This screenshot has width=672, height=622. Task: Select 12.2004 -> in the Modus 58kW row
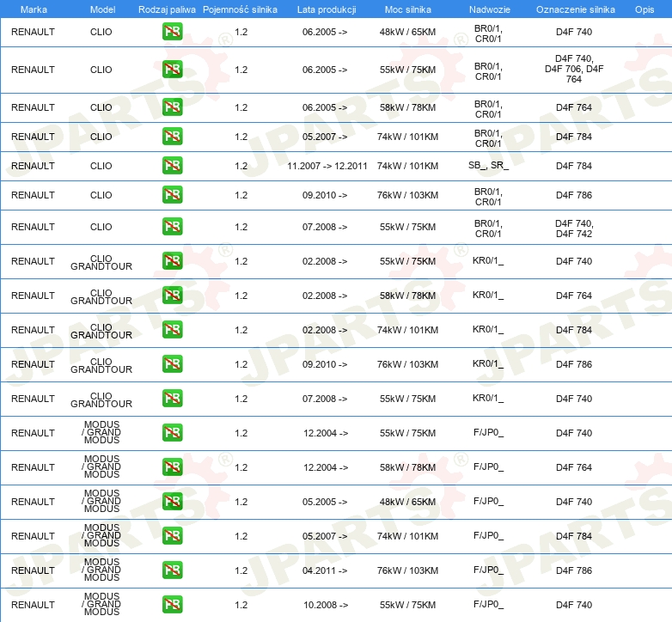(x=326, y=467)
